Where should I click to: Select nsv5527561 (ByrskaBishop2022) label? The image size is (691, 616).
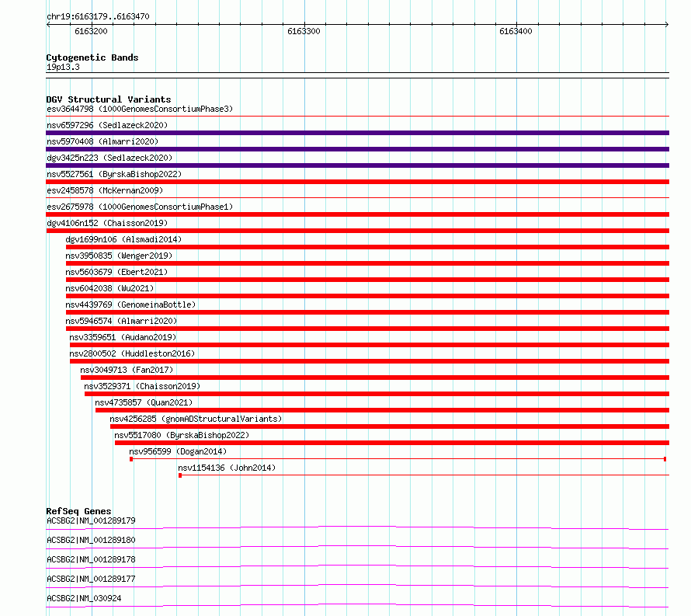(114, 174)
